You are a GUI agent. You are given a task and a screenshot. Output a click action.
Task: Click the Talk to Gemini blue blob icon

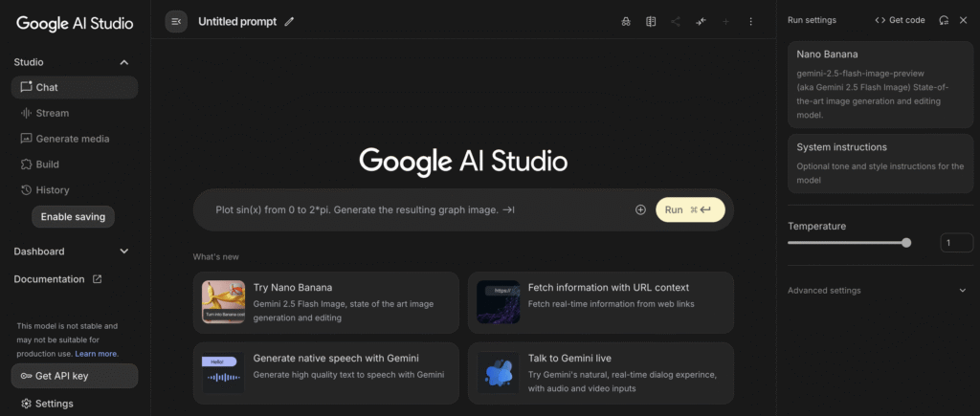(499, 372)
